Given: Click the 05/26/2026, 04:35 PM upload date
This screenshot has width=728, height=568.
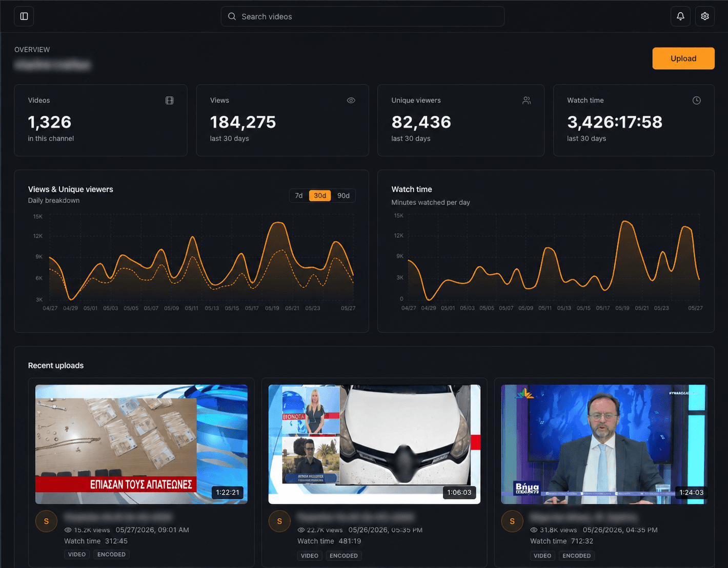Looking at the screenshot, I should point(620,530).
